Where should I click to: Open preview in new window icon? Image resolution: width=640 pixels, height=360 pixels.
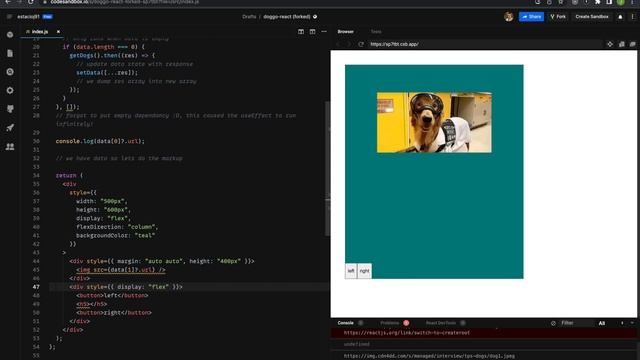click(x=632, y=44)
